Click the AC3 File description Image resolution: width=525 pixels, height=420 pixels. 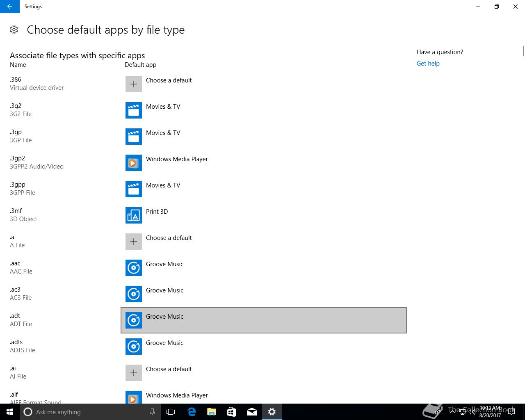21,298
